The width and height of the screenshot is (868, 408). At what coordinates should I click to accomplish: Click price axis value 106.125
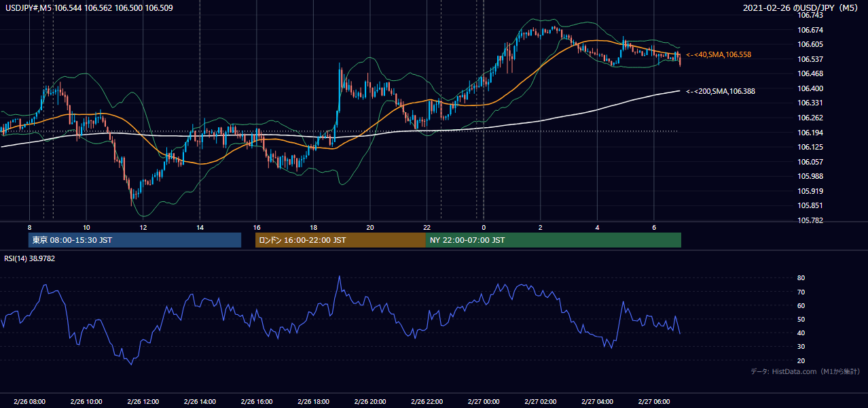pos(810,147)
